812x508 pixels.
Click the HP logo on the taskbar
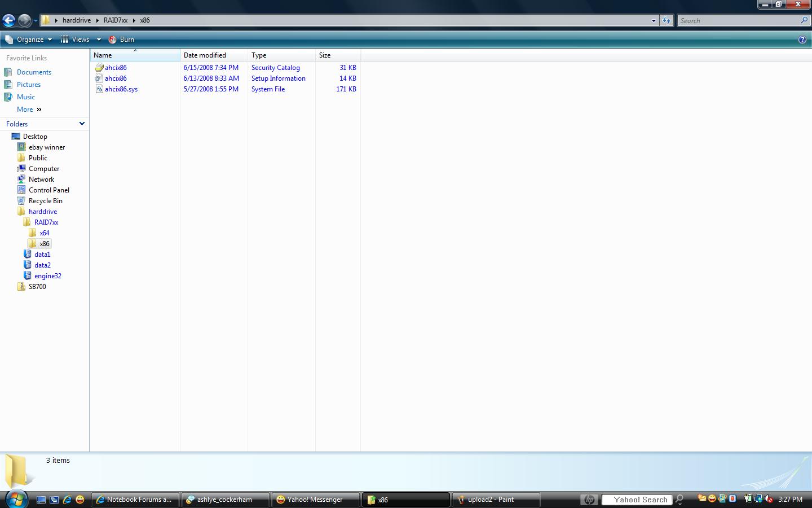coord(589,500)
